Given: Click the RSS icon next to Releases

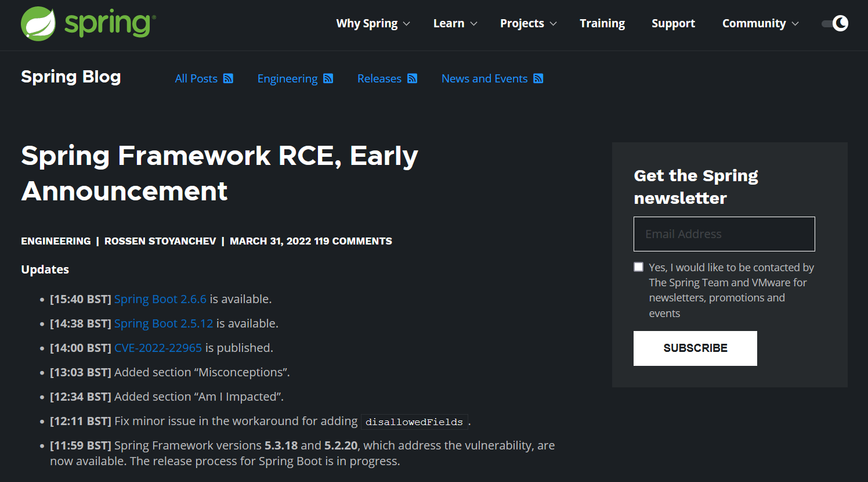Looking at the screenshot, I should point(413,78).
